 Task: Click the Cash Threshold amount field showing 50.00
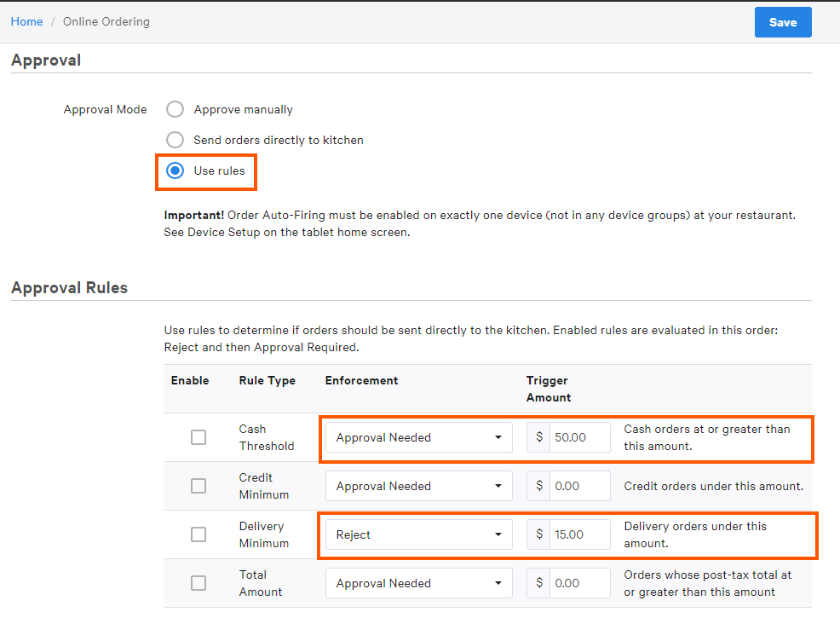tap(582, 436)
